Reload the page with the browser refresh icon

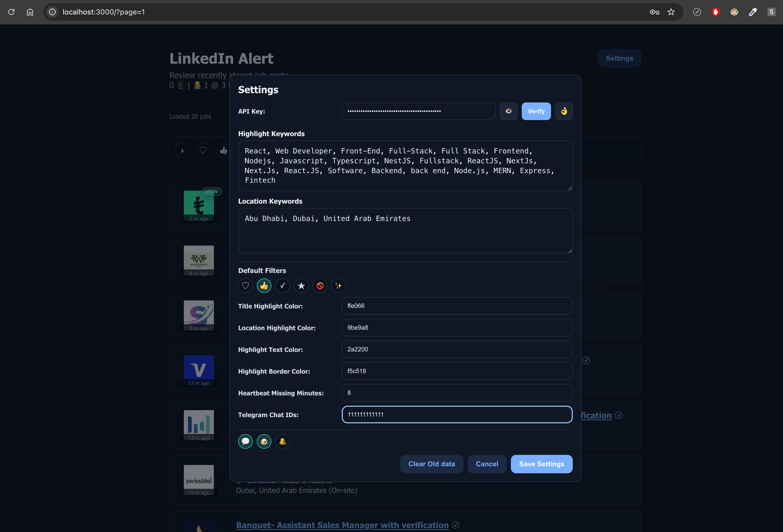pyautogui.click(x=11, y=12)
